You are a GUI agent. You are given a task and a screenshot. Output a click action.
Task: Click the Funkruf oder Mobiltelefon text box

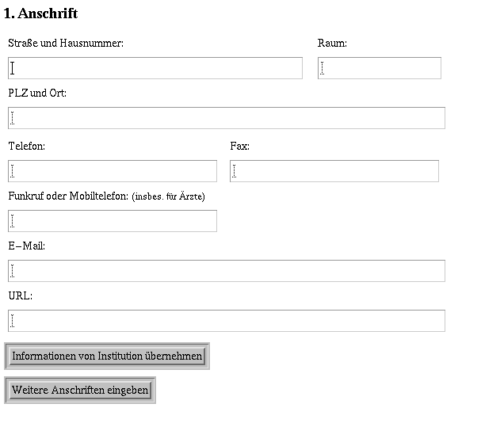tap(113, 221)
